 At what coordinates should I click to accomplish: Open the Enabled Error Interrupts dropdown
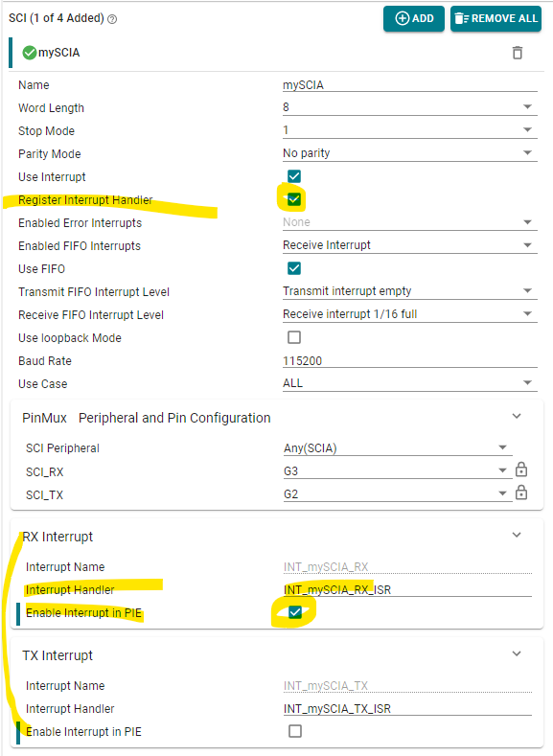(x=410, y=222)
